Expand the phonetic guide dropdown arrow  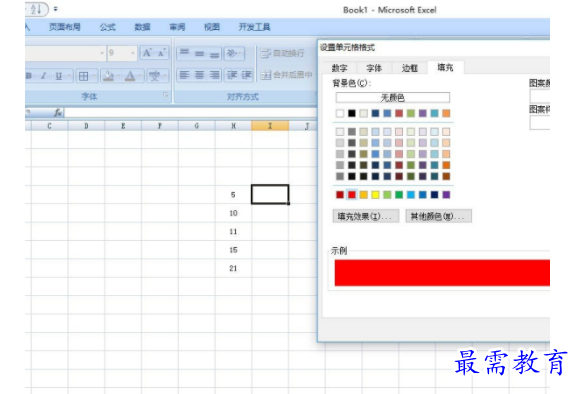165,76
